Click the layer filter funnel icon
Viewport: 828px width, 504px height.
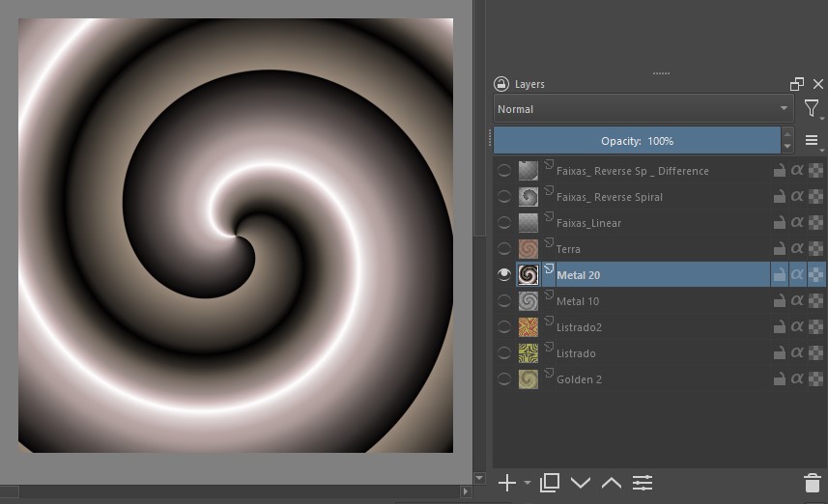click(812, 109)
